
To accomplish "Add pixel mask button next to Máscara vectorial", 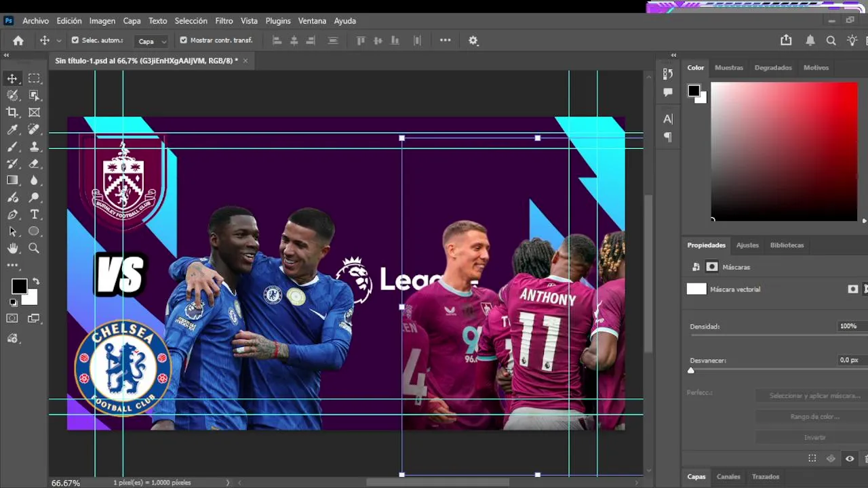I will (x=853, y=289).
